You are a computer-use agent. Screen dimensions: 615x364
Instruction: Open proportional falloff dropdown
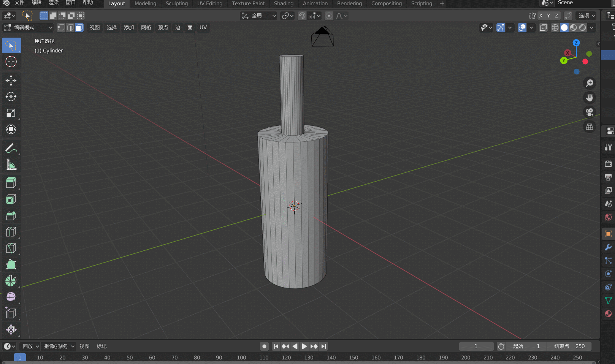(x=341, y=16)
